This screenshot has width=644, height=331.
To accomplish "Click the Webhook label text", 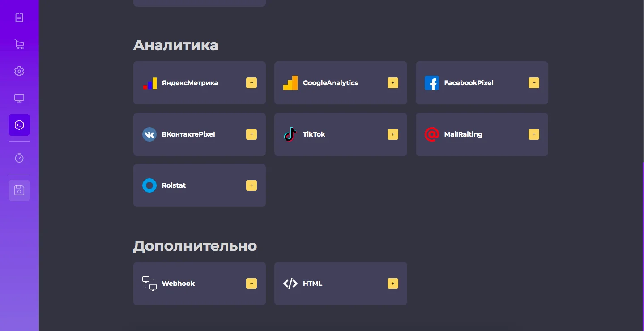I will pos(178,284).
